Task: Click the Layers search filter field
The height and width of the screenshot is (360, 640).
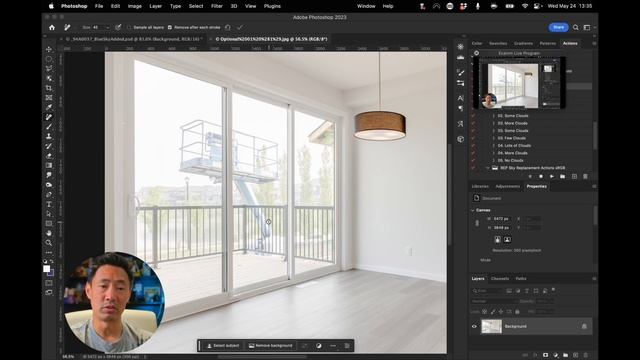Action: [x=487, y=291]
